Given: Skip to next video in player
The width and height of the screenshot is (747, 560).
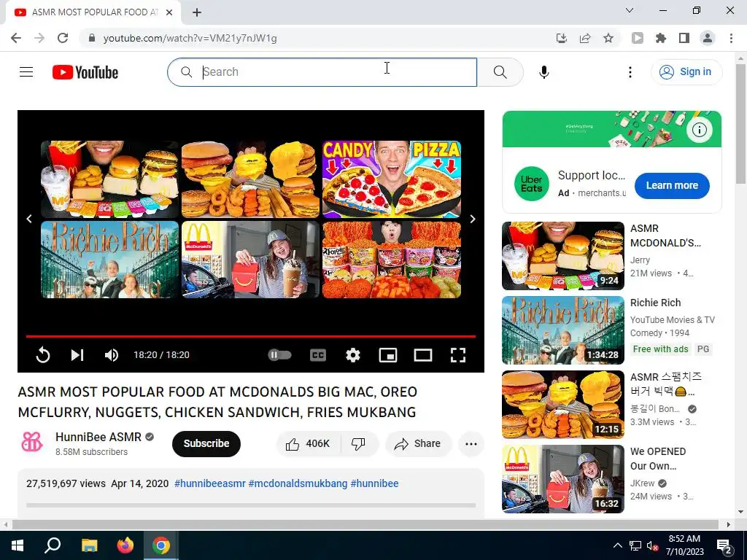Looking at the screenshot, I should tap(77, 355).
